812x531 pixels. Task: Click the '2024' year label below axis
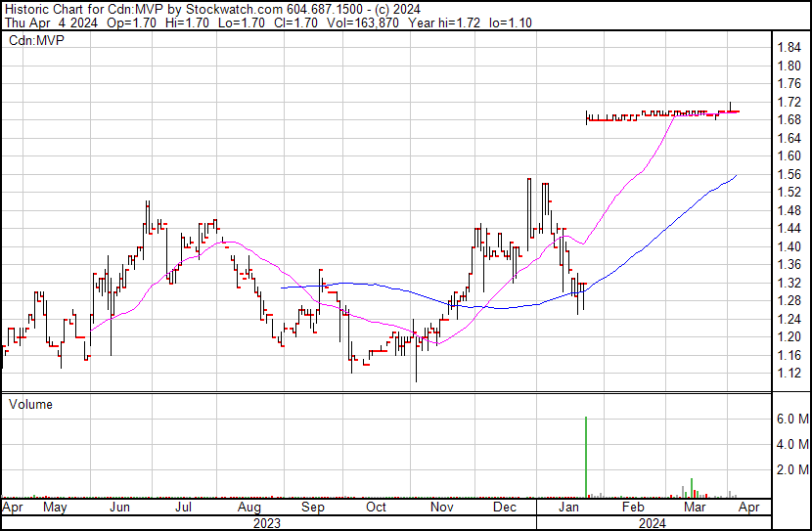click(x=648, y=523)
